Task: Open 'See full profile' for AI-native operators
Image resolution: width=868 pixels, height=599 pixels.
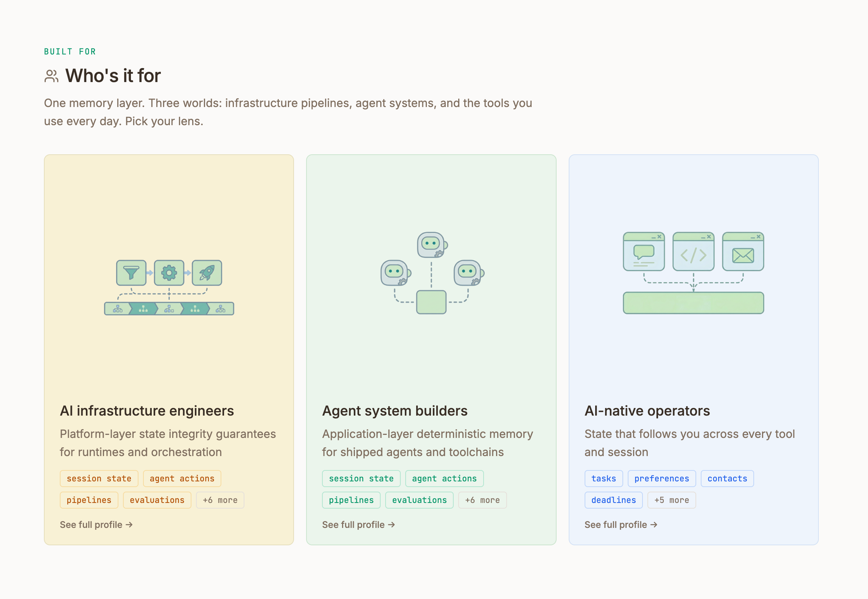Action: 621,525
